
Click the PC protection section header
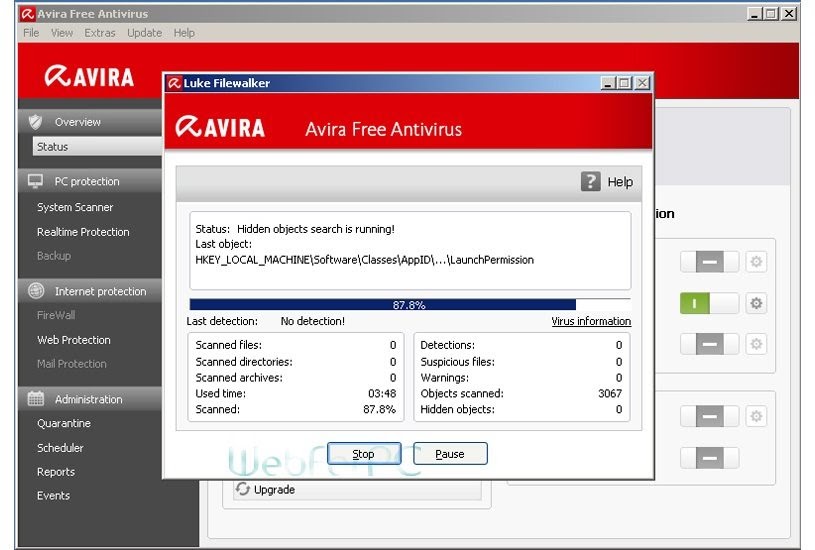tap(90, 181)
